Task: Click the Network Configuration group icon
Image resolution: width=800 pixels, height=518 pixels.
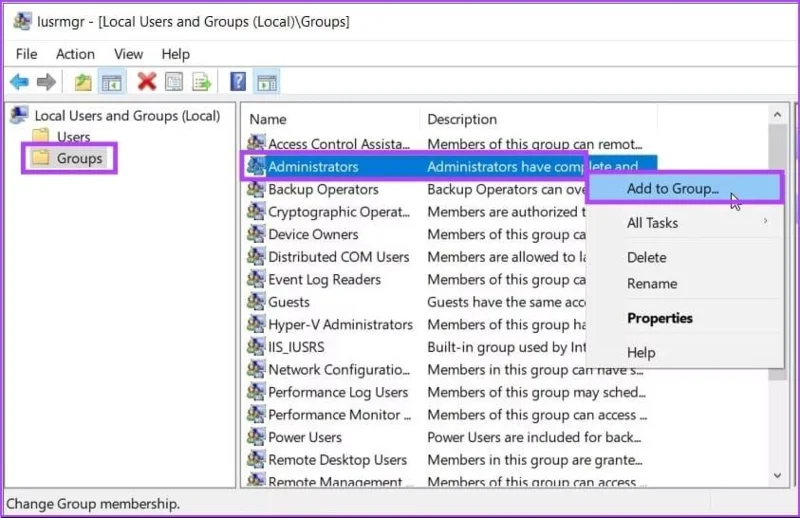Action: (256, 369)
